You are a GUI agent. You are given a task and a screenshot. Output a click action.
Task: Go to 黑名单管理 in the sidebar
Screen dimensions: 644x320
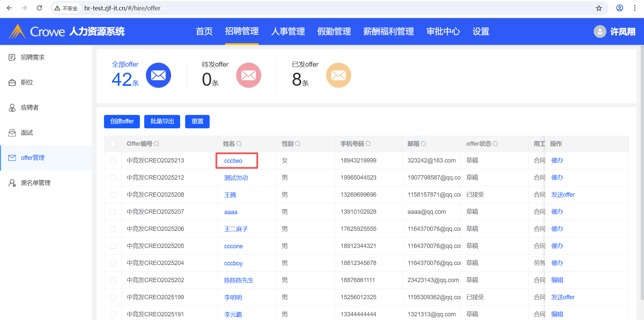pos(36,183)
